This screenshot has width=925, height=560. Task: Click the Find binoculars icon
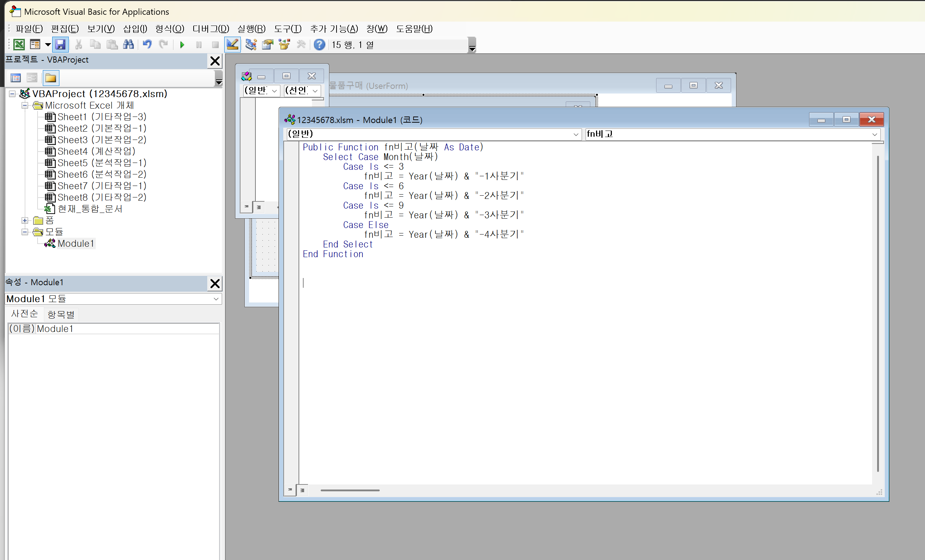(x=128, y=45)
